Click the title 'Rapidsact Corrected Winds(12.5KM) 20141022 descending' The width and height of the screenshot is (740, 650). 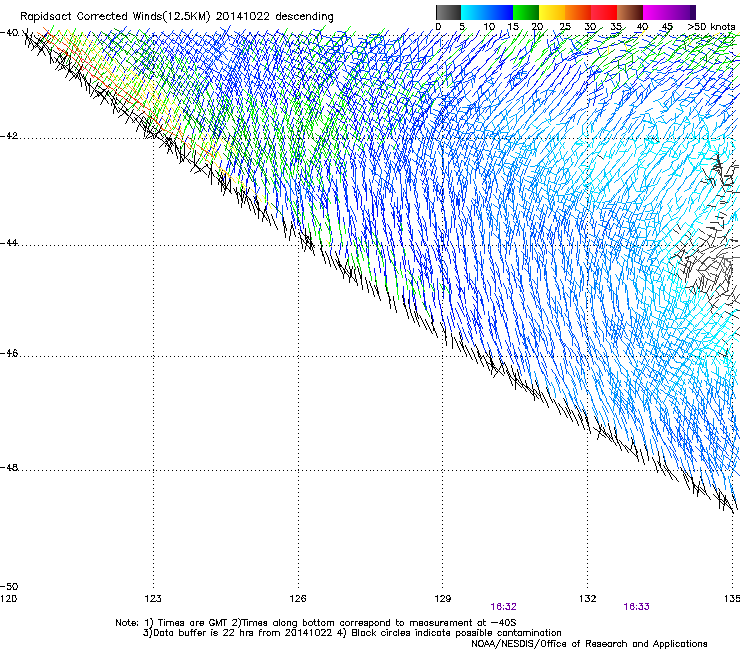177,17
